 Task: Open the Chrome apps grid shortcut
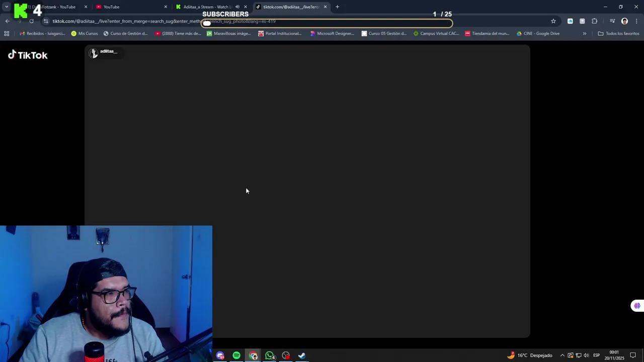pyautogui.click(x=7, y=34)
